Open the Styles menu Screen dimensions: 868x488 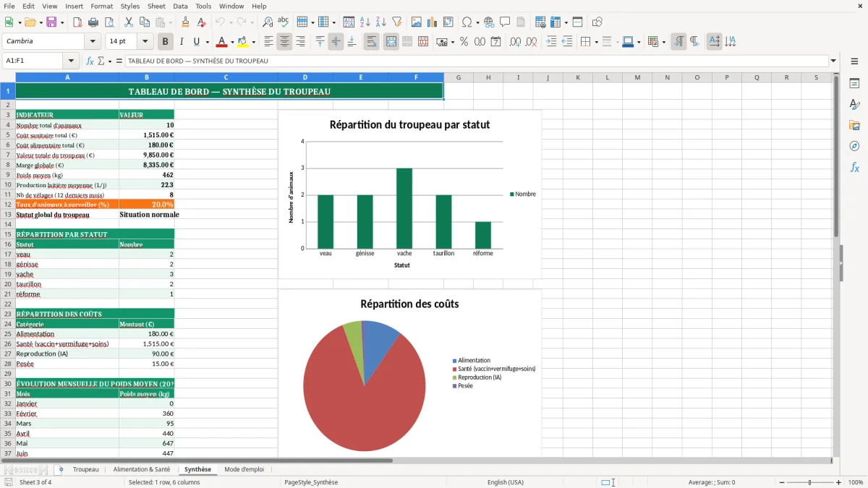click(130, 6)
